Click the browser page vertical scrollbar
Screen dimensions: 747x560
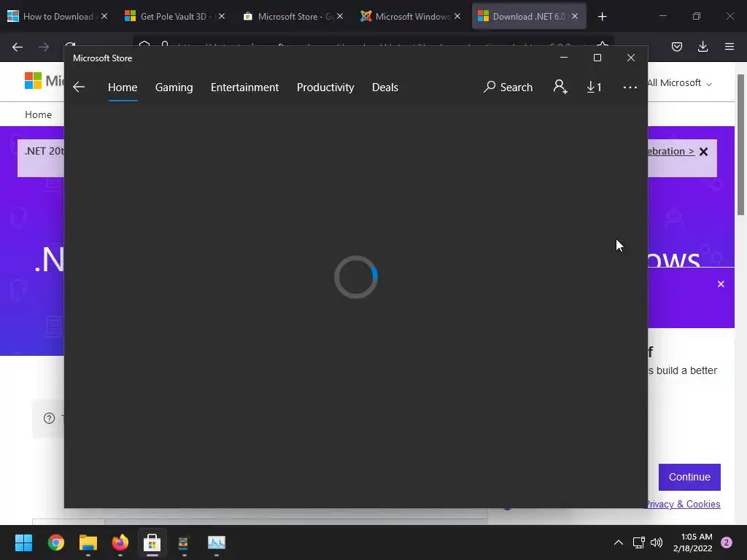pos(741,144)
